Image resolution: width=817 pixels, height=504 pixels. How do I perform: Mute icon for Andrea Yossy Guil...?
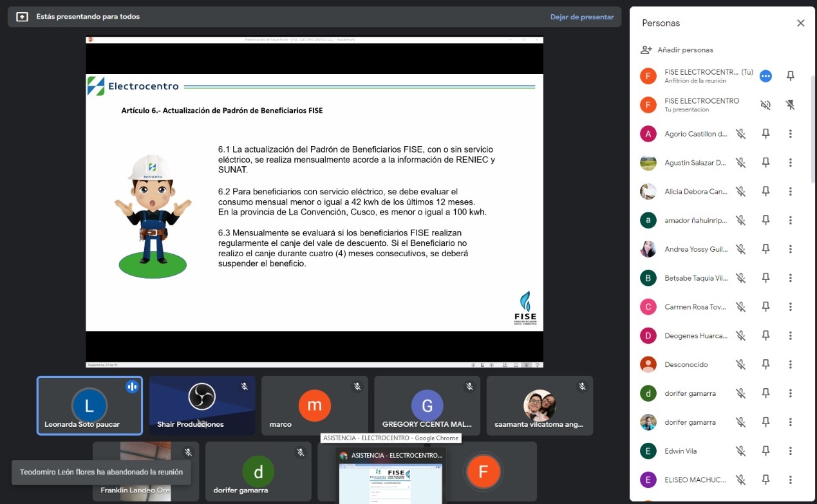[741, 249]
